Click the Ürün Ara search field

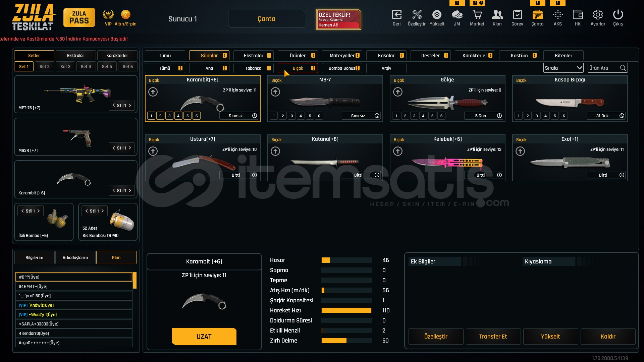click(x=607, y=68)
